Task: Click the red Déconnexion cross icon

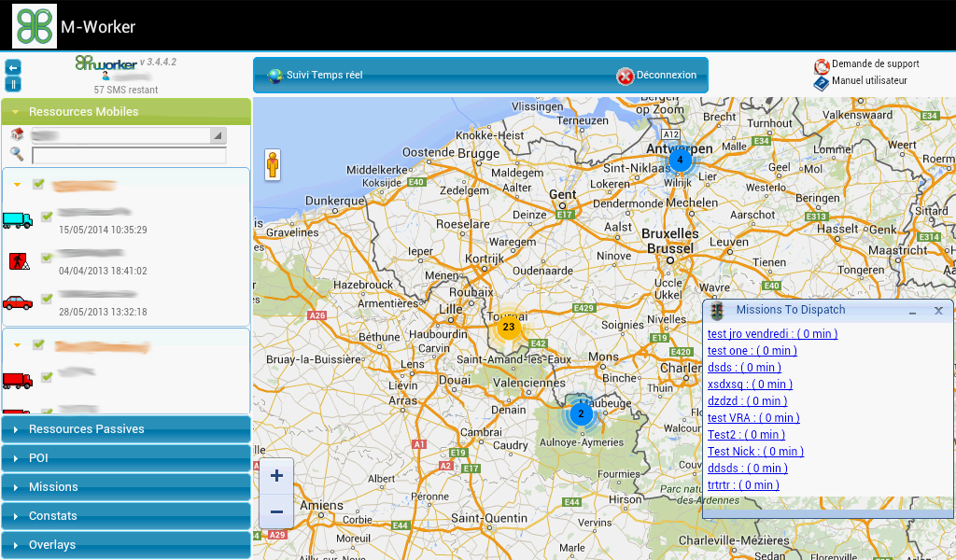Action: [625, 77]
